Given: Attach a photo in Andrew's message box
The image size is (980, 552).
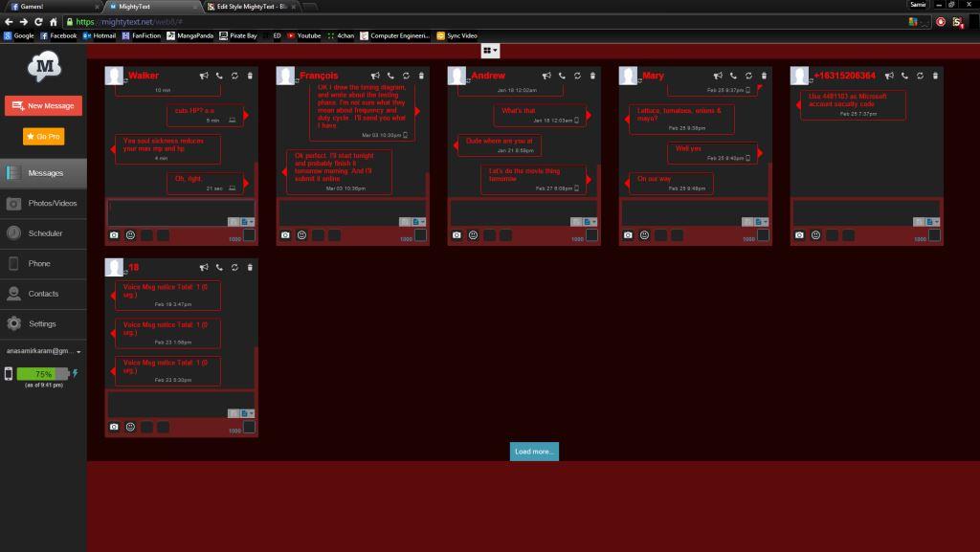Looking at the screenshot, I should (x=457, y=235).
